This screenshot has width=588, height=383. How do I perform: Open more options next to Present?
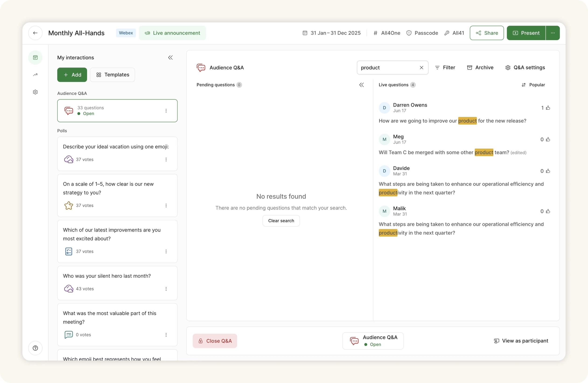(x=553, y=33)
